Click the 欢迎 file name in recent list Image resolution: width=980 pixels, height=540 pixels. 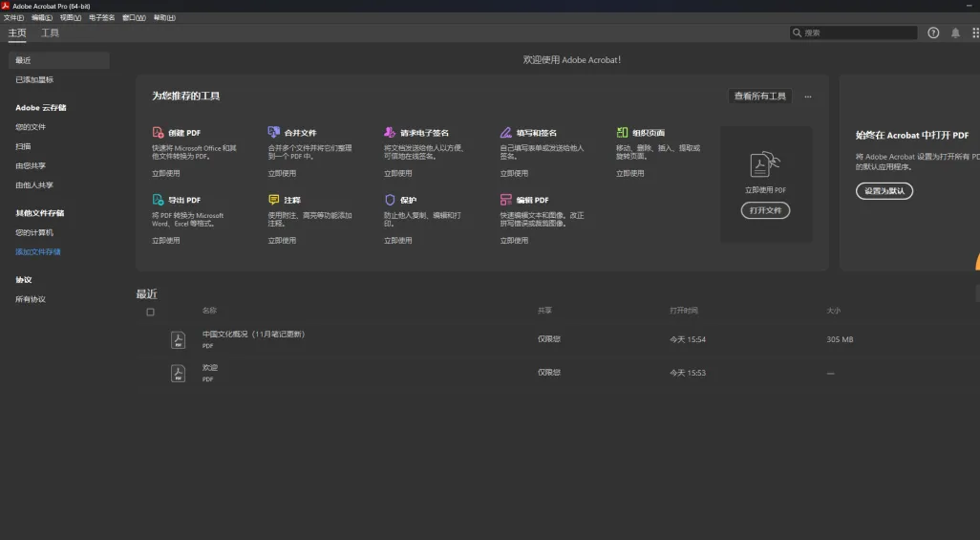pyautogui.click(x=210, y=368)
